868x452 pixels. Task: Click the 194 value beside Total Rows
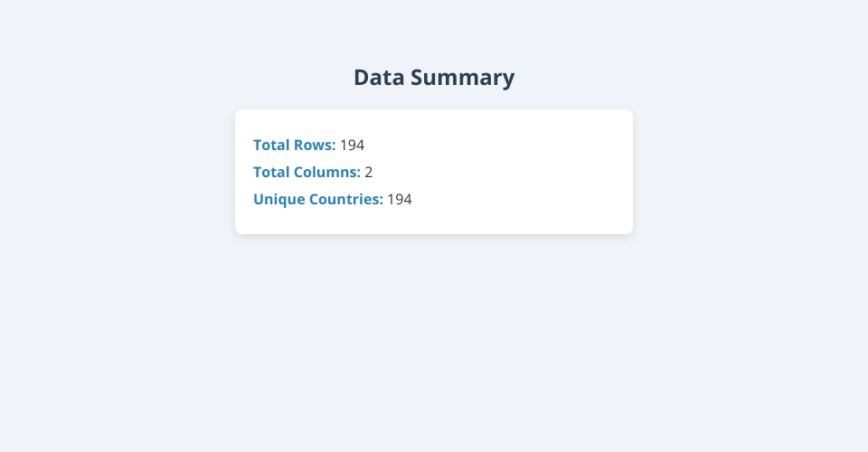(353, 145)
